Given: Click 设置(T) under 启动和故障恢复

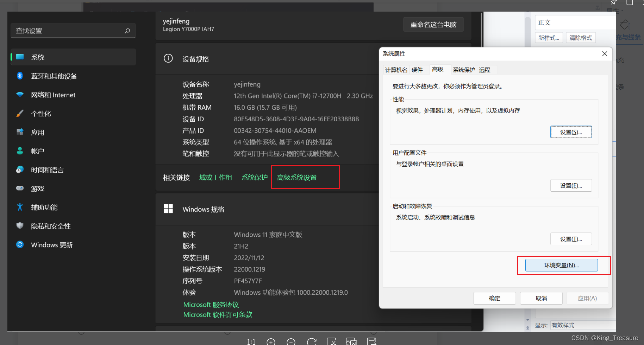Looking at the screenshot, I should pyautogui.click(x=571, y=239).
